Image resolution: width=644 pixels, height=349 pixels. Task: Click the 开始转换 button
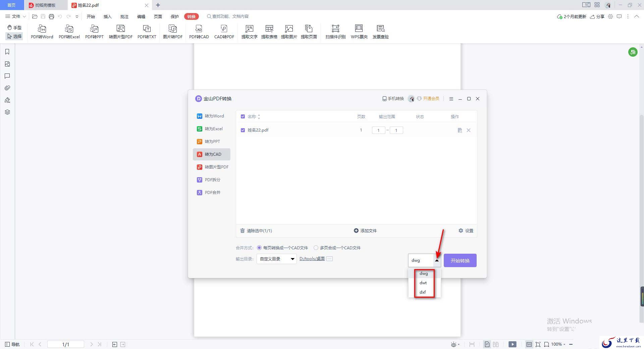(460, 260)
